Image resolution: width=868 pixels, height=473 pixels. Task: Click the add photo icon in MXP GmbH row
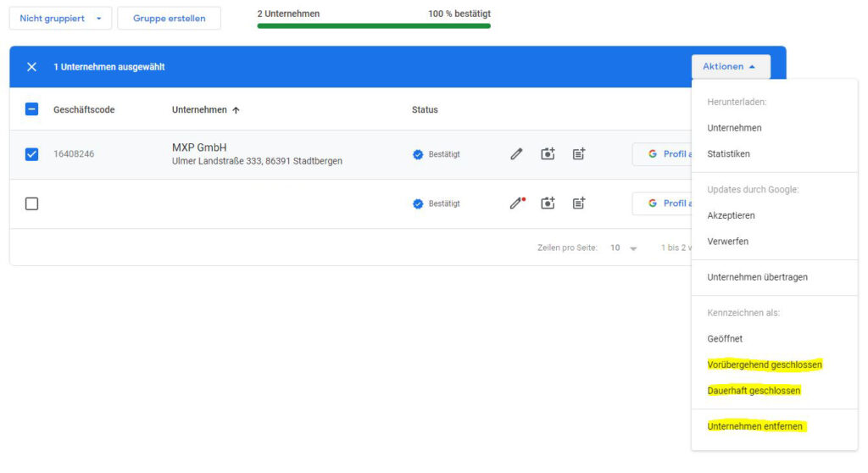(x=548, y=154)
